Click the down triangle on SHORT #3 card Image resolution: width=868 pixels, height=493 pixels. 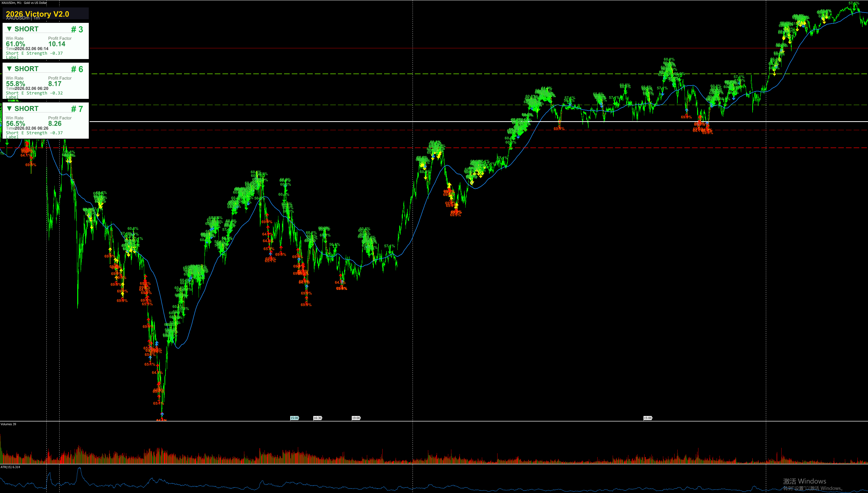pos(9,29)
